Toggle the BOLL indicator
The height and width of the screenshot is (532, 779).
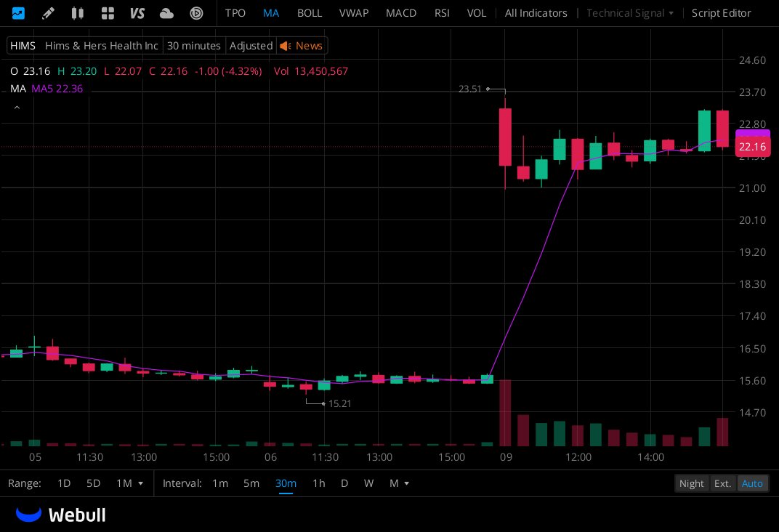coord(310,13)
